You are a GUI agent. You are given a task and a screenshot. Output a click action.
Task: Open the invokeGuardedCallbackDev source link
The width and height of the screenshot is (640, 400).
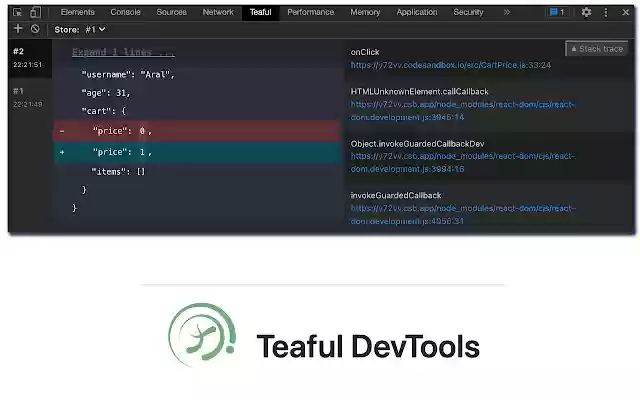(x=462, y=162)
